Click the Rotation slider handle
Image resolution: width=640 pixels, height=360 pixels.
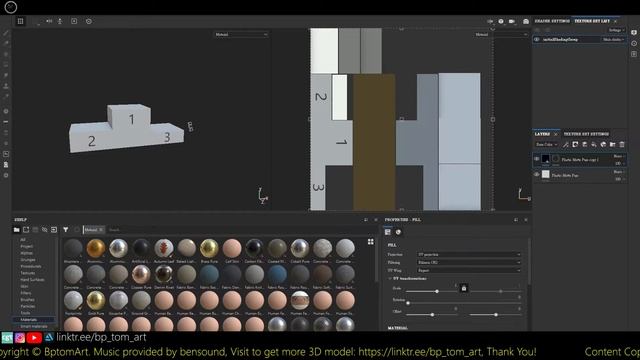(x=408, y=303)
